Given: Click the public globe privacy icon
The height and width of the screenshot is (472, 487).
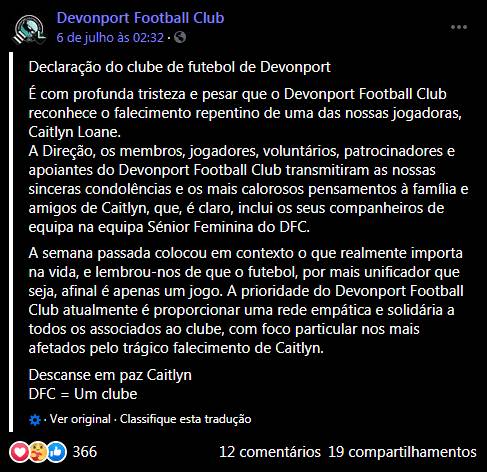Looking at the screenshot, I should click(x=180, y=37).
